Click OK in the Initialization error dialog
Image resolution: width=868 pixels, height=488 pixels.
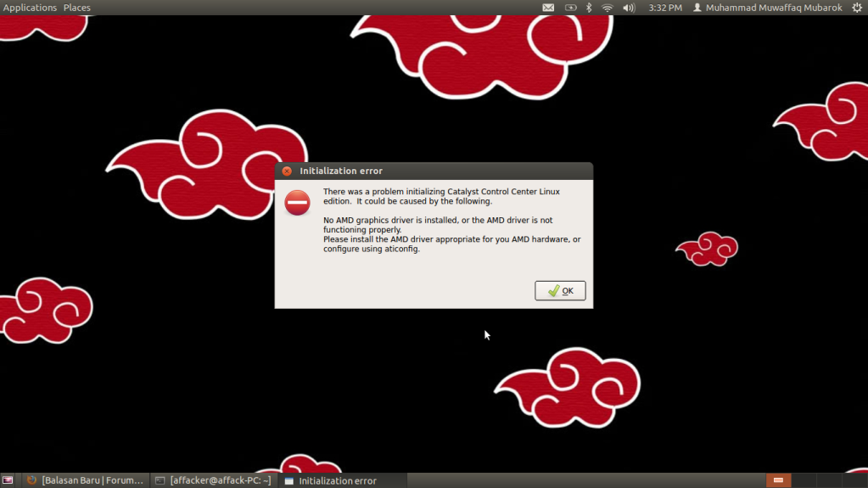click(560, 291)
